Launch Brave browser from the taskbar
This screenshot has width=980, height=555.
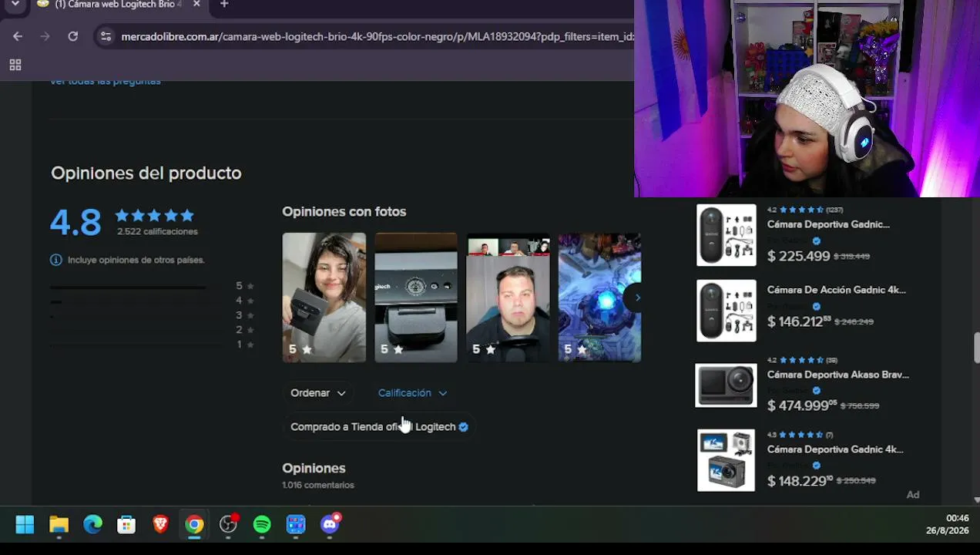click(x=160, y=525)
